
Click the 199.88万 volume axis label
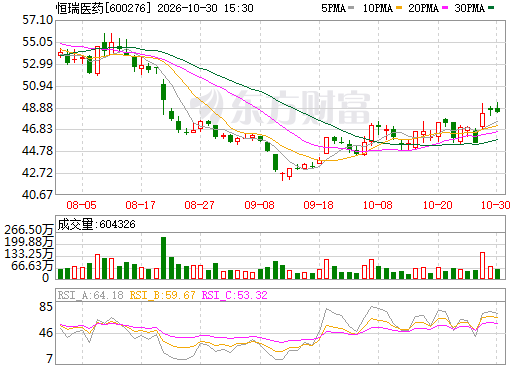tap(29, 242)
